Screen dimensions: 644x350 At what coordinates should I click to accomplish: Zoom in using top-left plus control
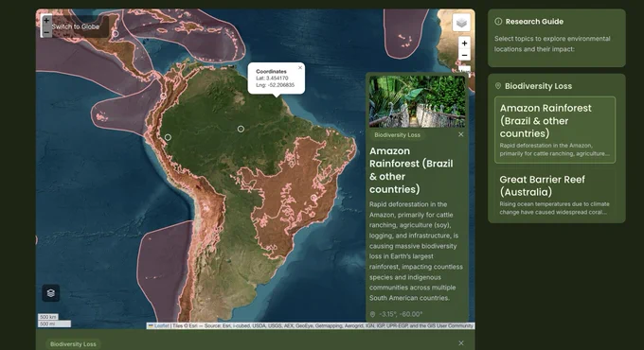pos(46,20)
